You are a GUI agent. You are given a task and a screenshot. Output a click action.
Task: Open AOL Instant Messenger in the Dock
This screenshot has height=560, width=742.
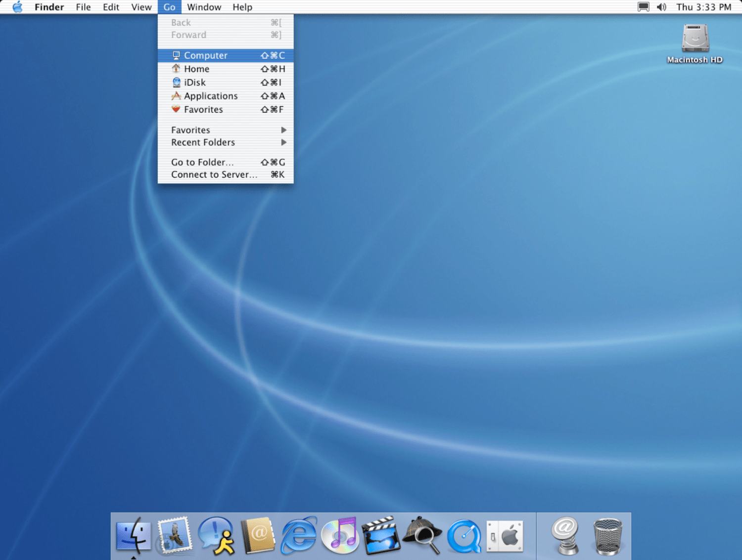click(x=216, y=536)
